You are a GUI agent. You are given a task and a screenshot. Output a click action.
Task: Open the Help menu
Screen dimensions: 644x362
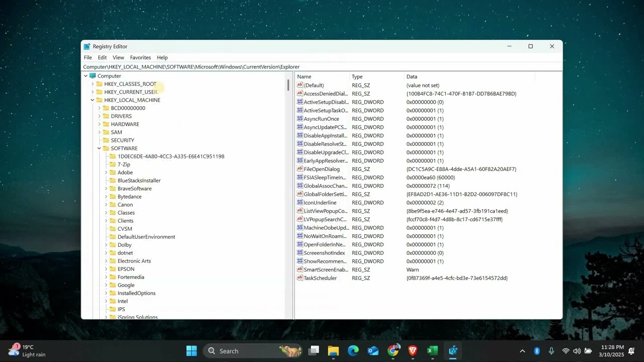tap(162, 57)
